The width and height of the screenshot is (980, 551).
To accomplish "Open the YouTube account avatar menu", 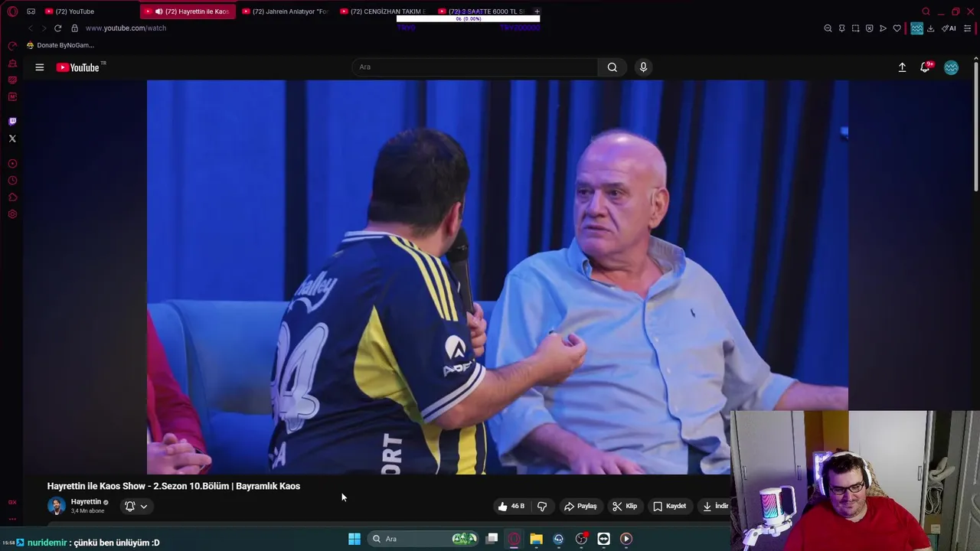I will click(951, 67).
